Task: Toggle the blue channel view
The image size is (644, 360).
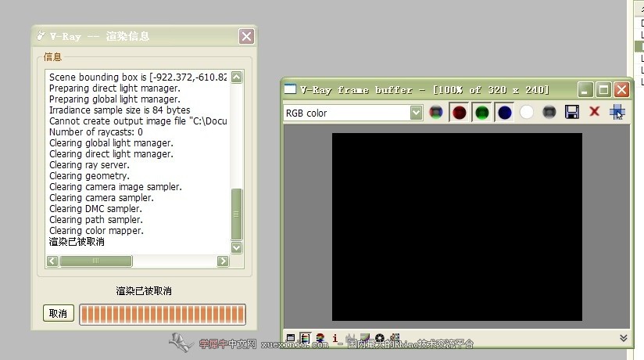Action: coord(504,113)
